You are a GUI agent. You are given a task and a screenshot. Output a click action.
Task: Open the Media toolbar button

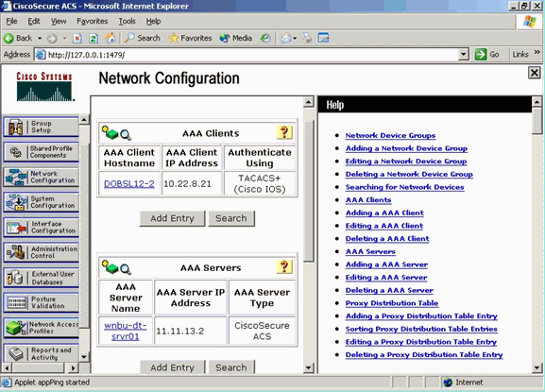(235, 38)
